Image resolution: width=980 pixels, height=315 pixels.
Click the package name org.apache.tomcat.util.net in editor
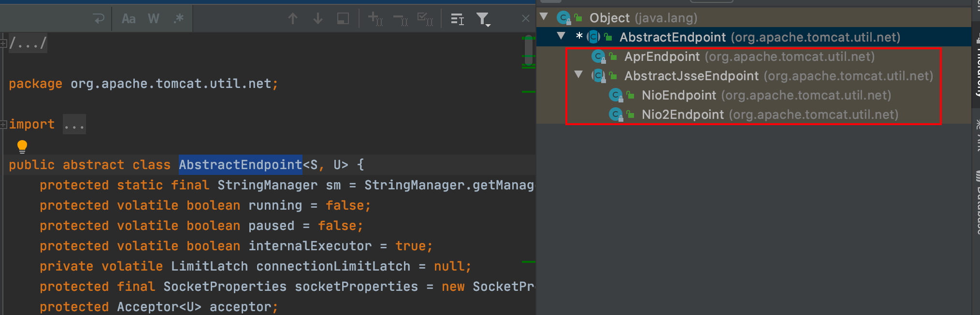click(x=171, y=84)
